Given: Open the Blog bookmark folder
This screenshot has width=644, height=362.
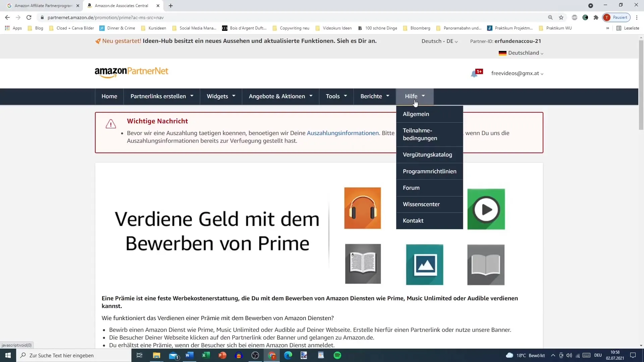Looking at the screenshot, I should click(36, 28).
